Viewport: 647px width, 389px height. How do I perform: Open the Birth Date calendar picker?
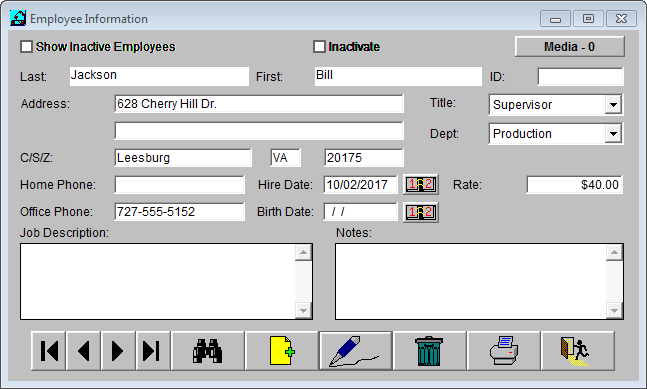420,212
